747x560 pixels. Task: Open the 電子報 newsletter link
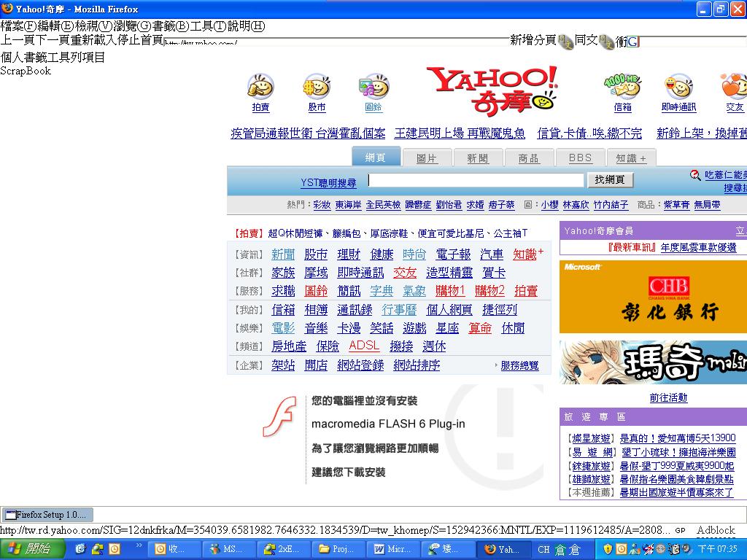coord(453,254)
